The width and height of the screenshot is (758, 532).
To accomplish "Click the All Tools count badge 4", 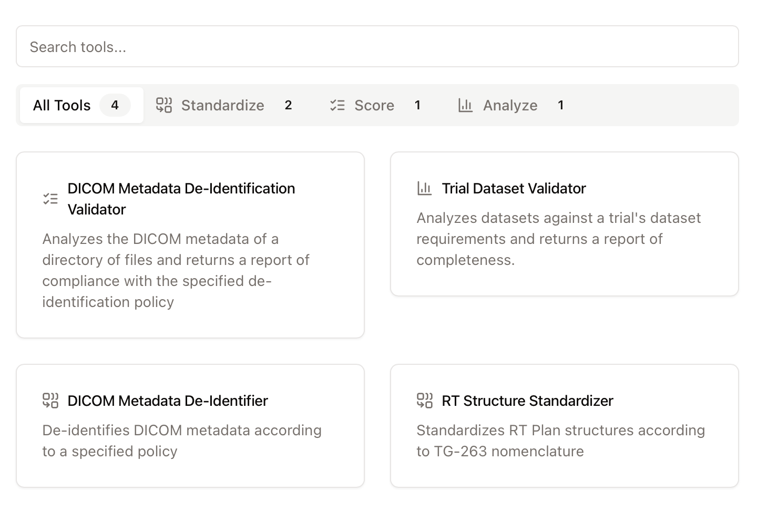I will tap(115, 105).
